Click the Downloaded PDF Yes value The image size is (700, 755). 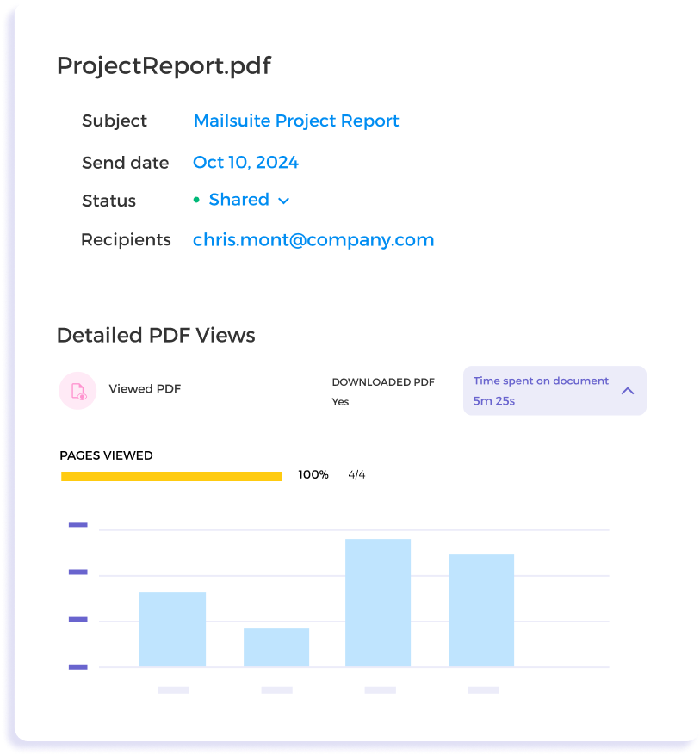[x=341, y=401]
